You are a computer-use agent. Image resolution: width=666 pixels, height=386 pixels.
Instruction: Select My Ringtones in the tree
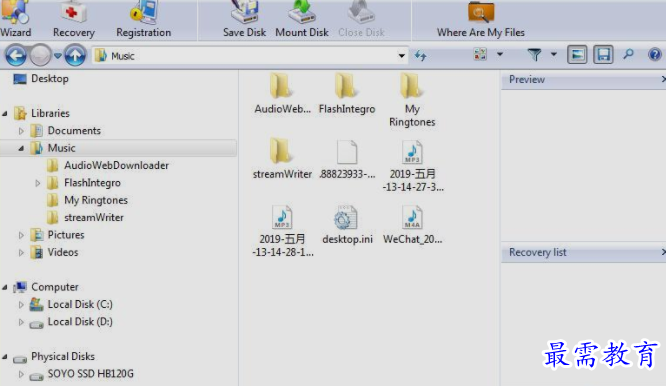[96, 200]
